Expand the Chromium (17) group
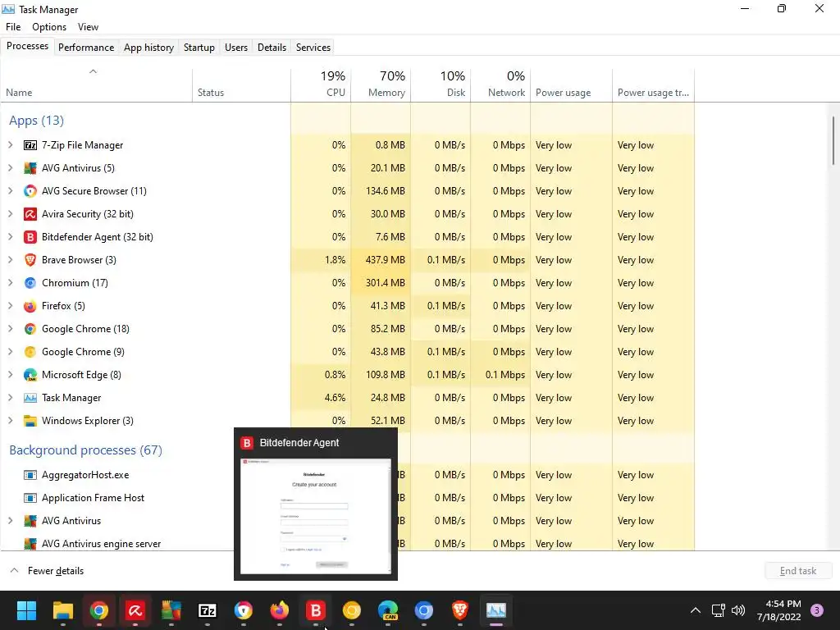 [x=10, y=283]
